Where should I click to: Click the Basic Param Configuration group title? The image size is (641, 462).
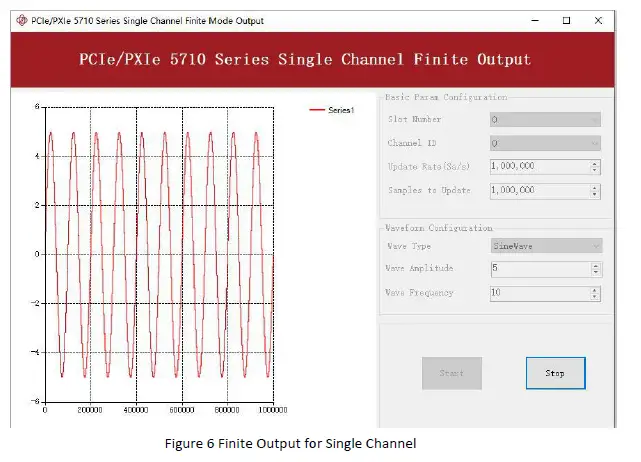click(446, 97)
